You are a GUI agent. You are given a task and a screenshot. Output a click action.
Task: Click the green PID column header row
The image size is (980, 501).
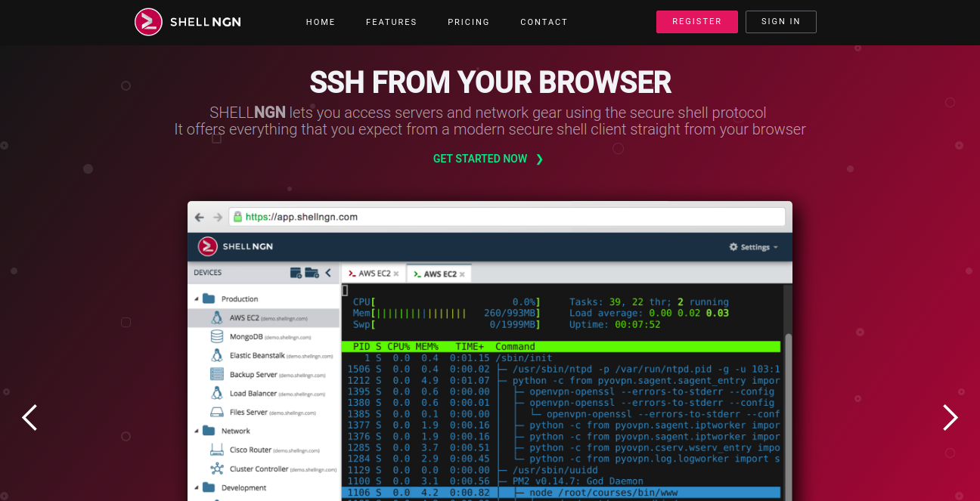pos(560,347)
